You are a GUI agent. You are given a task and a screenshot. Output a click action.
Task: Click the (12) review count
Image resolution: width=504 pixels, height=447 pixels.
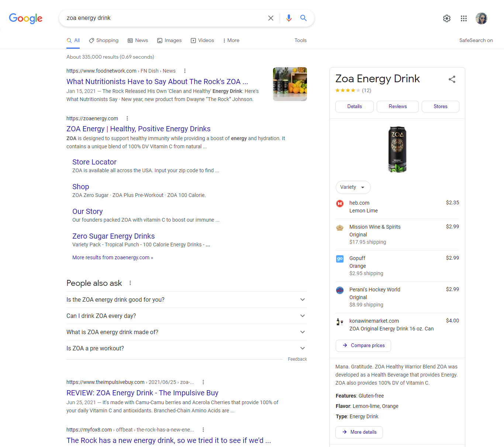[366, 90]
